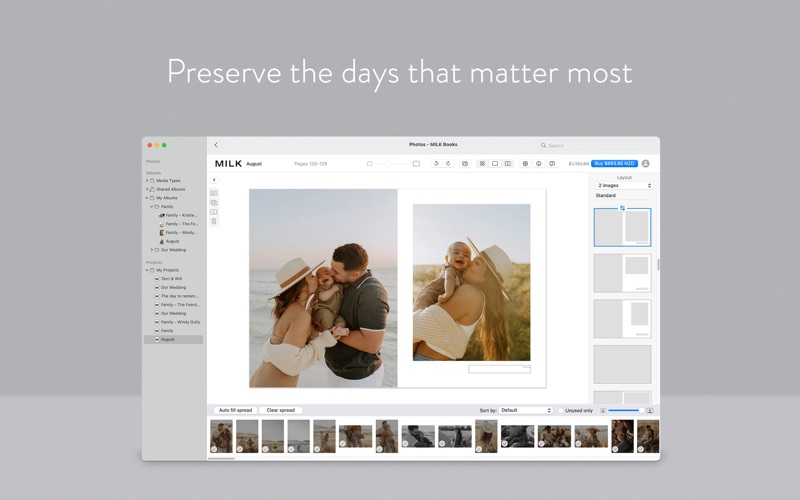800x500 pixels.
Task: Click the add photos icon next to redo
Action: tap(465, 164)
